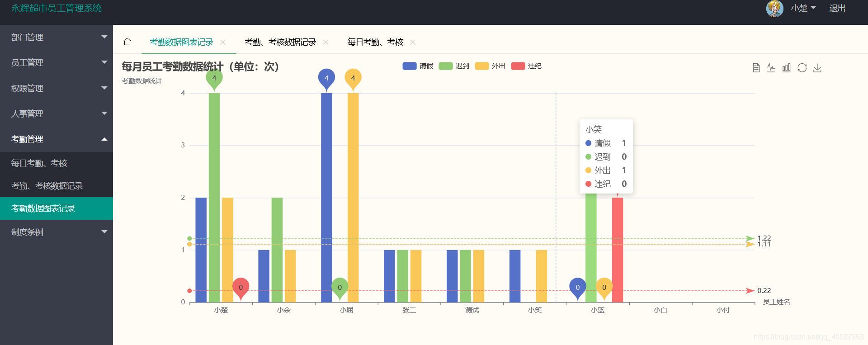Viewport: 868px width, 345px height.
Task: Click the blue max marker 4 pin
Action: point(326,78)
